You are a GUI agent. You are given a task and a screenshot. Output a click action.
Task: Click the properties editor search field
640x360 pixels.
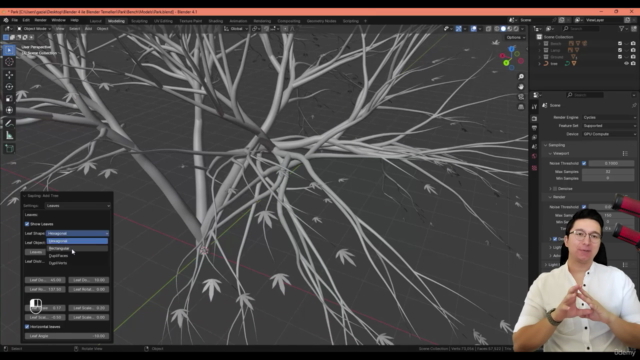(585, 95)
